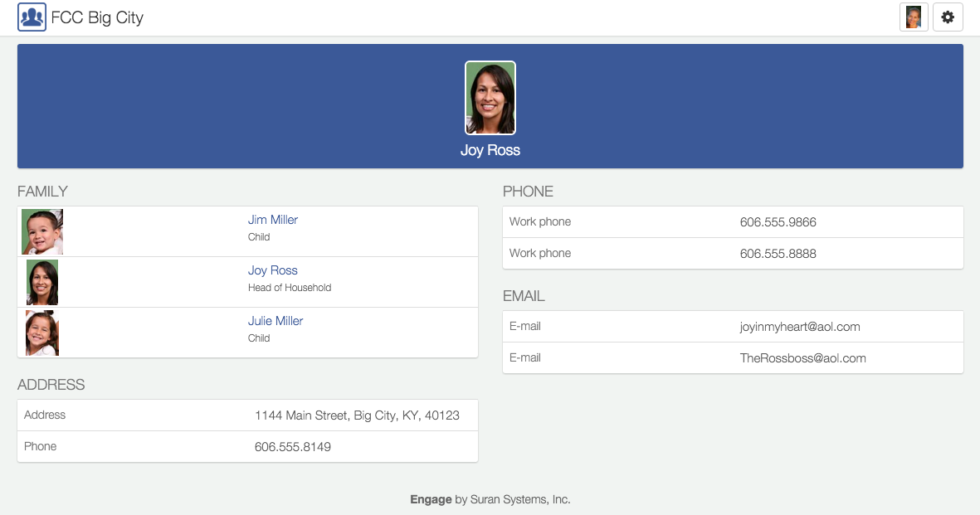Click the address phone 606.555.8149
The image size is (980, 515).
click(x=292, y=447)
